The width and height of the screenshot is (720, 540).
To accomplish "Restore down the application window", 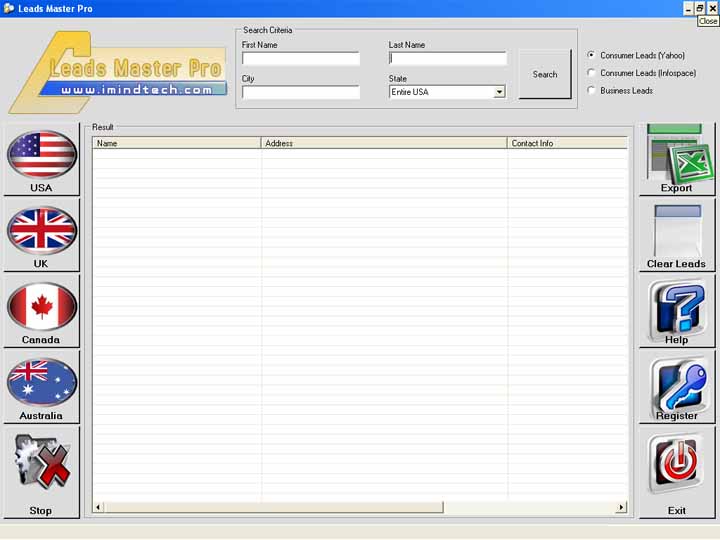I will [699, 8].
